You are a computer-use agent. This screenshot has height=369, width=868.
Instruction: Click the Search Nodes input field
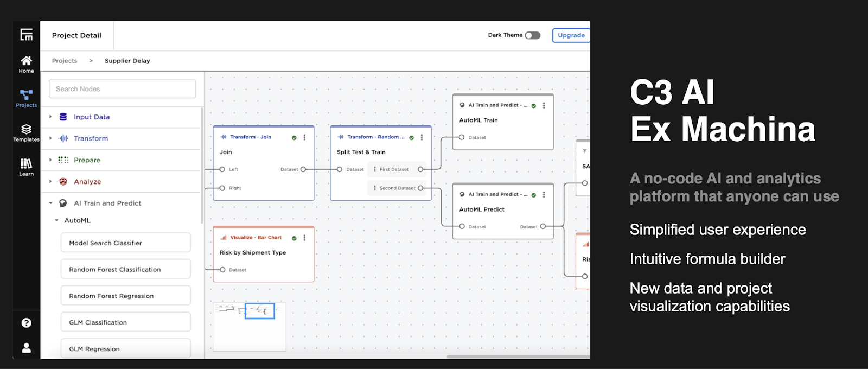tap(123, 89)
